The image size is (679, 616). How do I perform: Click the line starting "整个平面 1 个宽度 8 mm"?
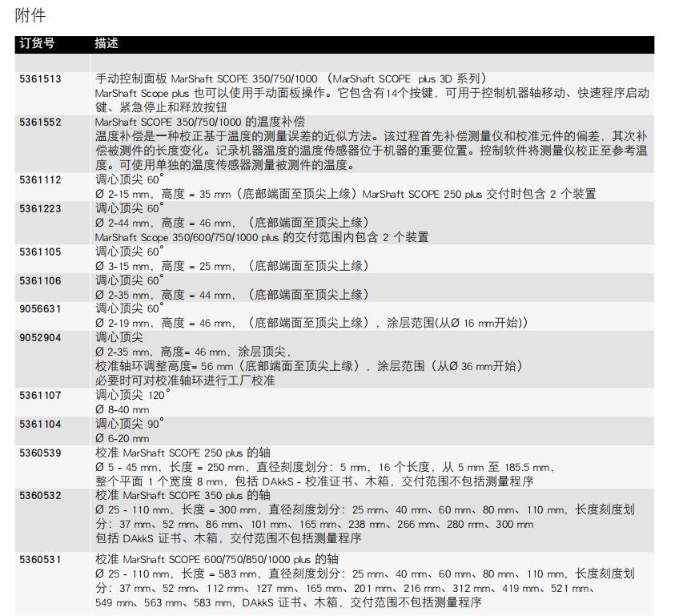click(315, 481)
